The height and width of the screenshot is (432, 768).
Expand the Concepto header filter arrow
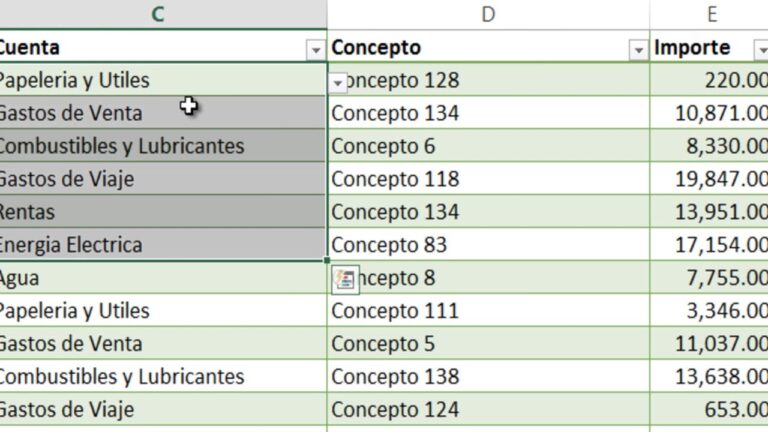(638, 50)
